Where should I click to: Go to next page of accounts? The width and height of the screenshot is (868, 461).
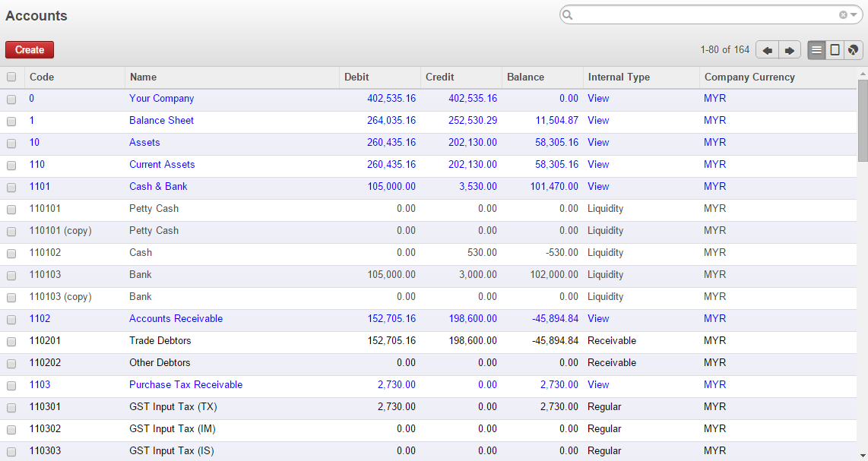(x=789, y=49)
